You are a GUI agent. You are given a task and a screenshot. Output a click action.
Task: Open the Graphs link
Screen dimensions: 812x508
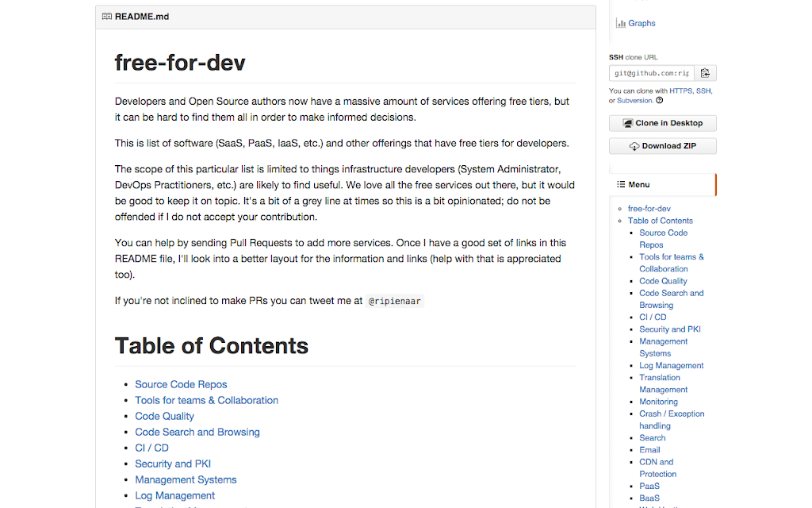pyautogui.click(x=642, y=23)
